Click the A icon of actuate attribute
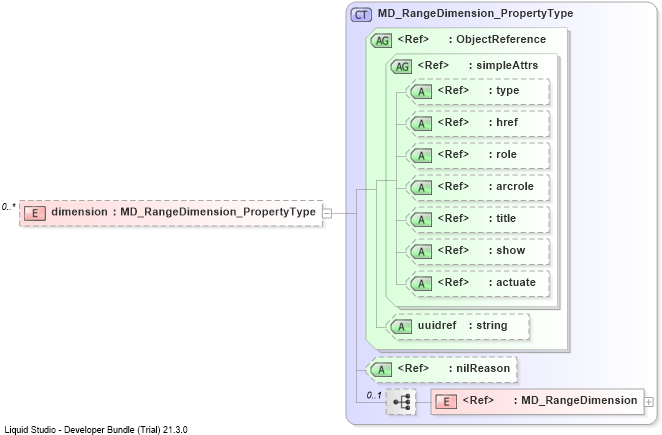 tap(421, 284)
